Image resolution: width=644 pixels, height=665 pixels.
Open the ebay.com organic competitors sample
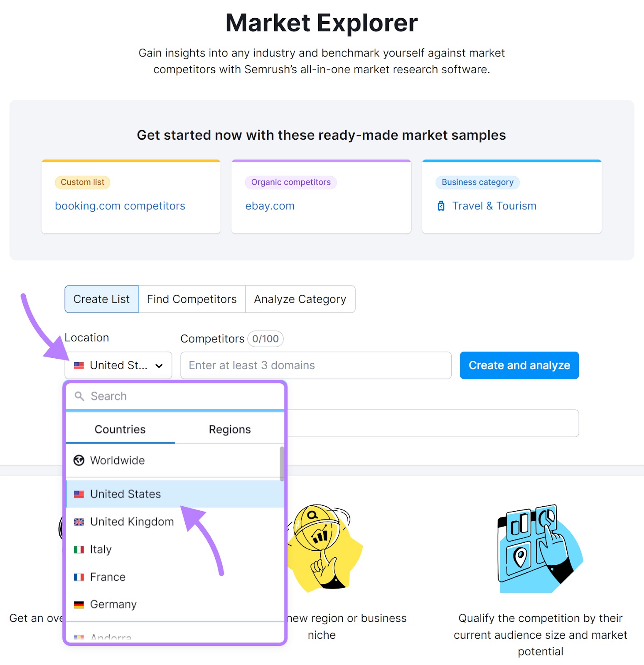(x=270, y=206)
